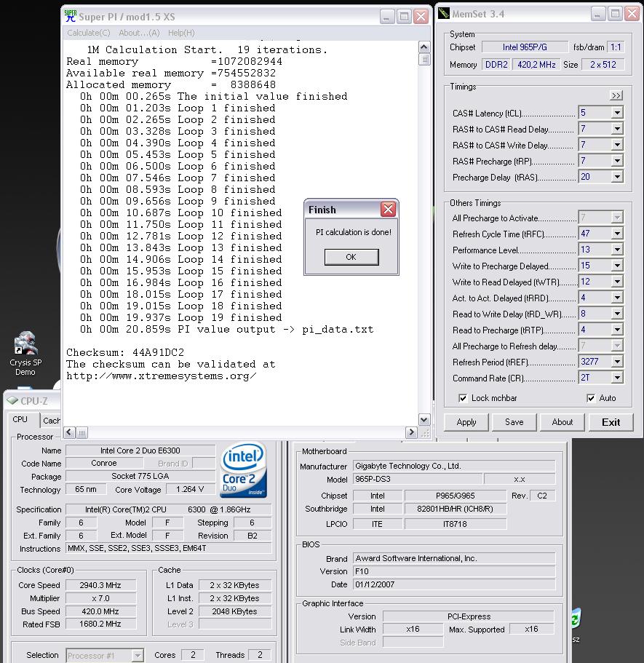The image size is (644, 663).
Task: Click the MemSet memory frequency 420,2 MHz
Action: [536, 65]
